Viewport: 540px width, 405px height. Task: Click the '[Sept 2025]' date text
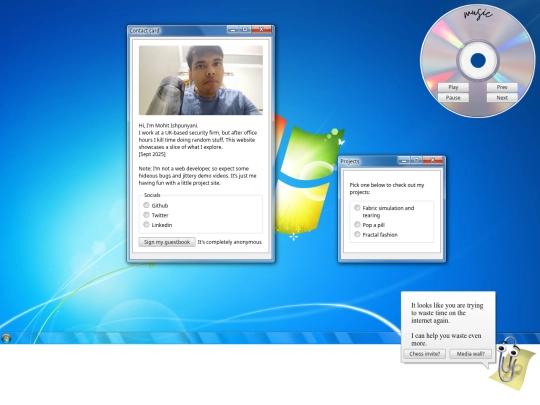152,154
